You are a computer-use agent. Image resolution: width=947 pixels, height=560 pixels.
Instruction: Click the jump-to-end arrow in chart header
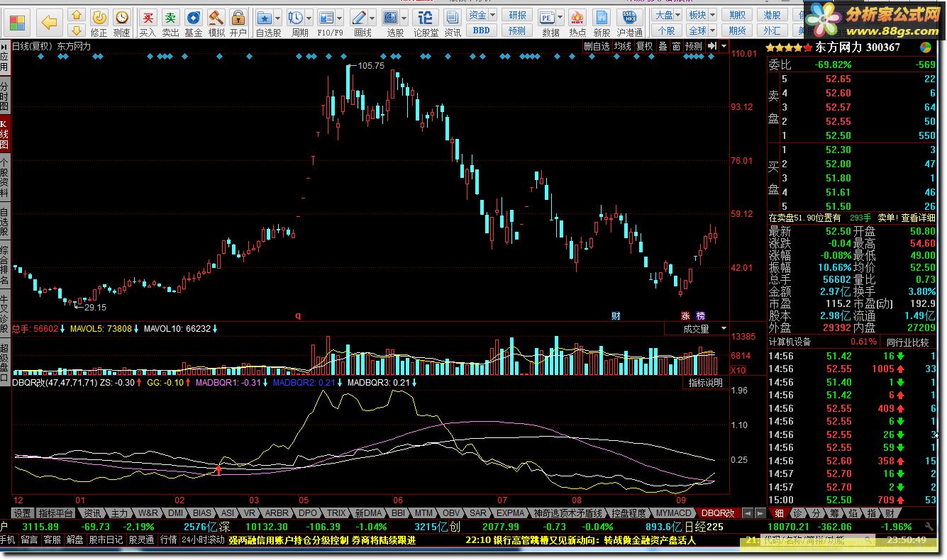(x=711, y=46)
